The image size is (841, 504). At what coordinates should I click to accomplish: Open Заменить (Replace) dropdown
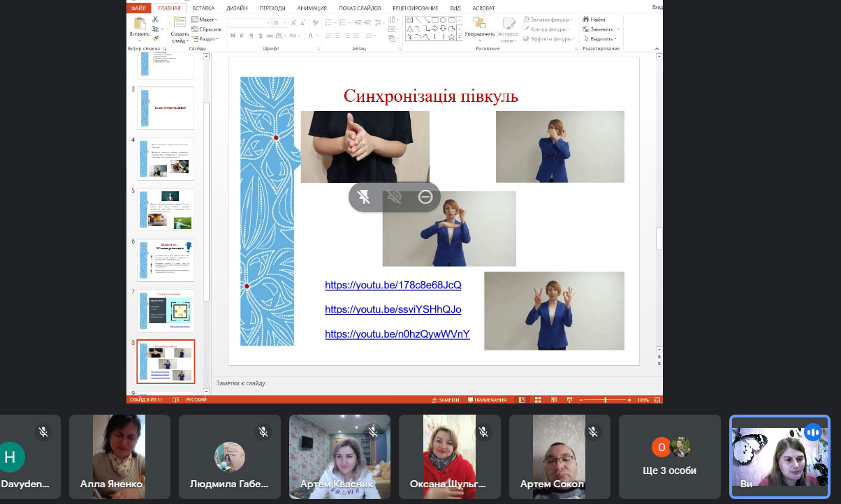tap(601, 29)
